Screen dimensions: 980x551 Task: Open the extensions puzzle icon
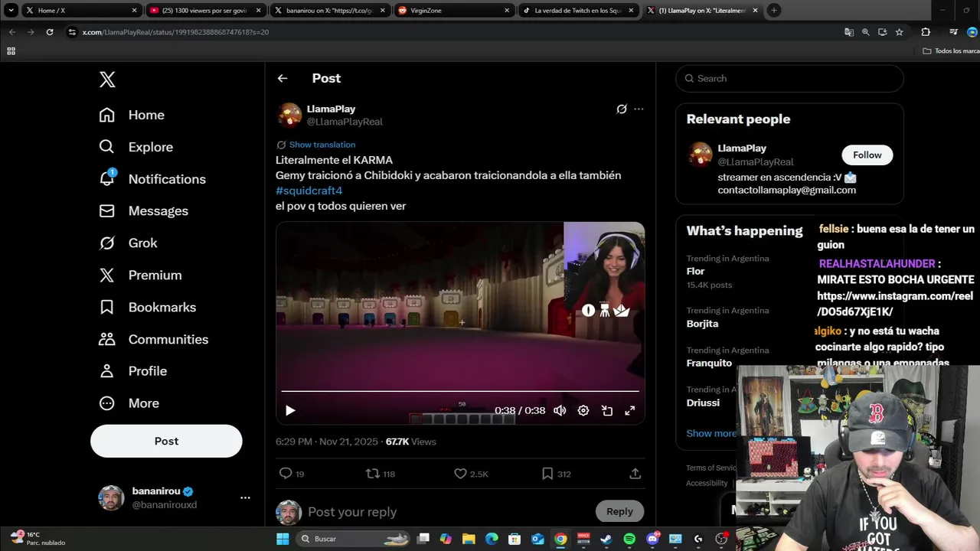pyautogui.click(x=926, y=32)
